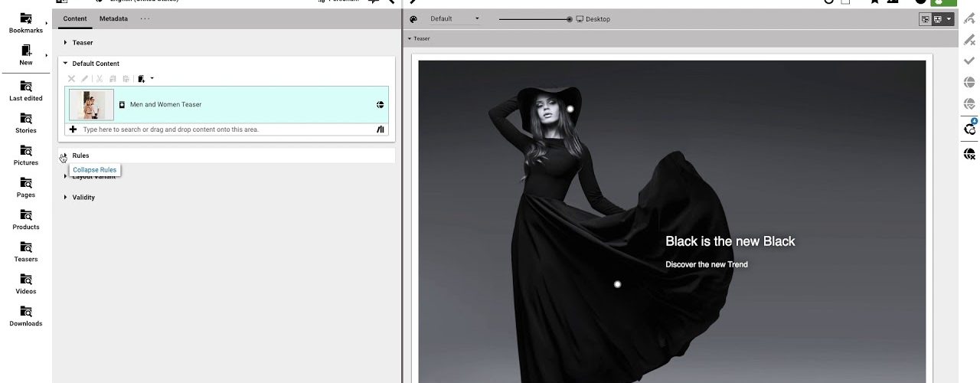
Task: Toggle the first preview mode button at toolbar right
Action: pyautogui.click(x=926, y=19)
